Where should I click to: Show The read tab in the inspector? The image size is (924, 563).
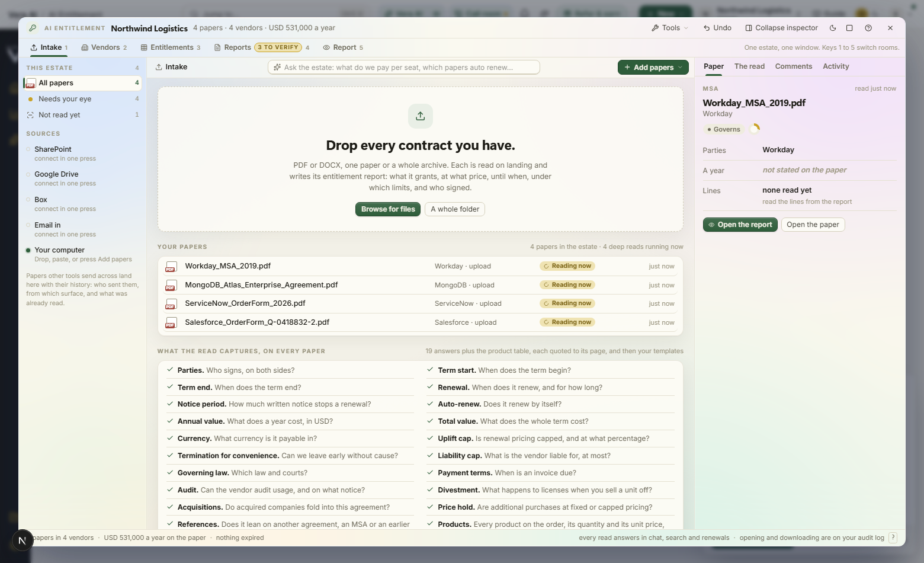point(749,66)
